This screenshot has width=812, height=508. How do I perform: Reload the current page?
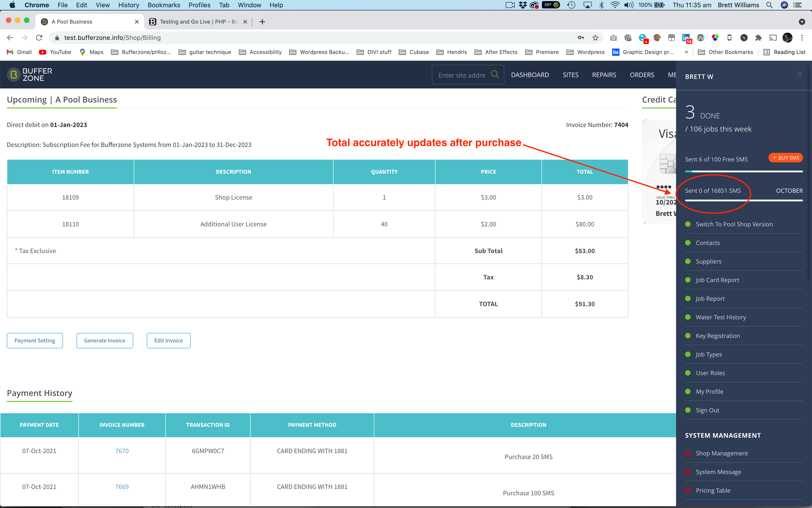(x=39, y=38)
